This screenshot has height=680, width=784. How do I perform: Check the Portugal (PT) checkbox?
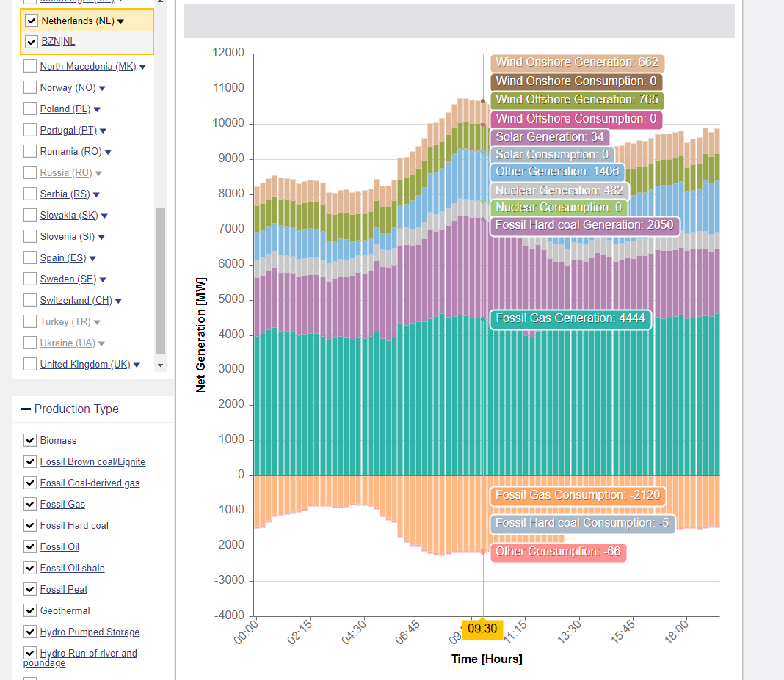click(x=30, y=130)
